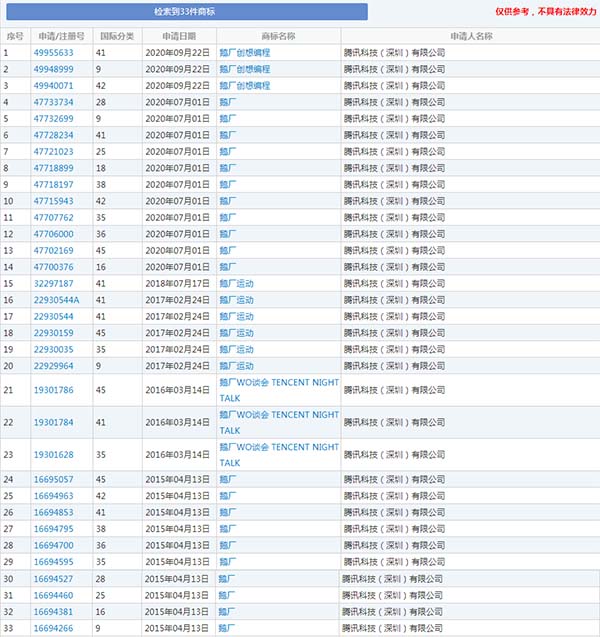Open registration number 47715943 link
The width and height of the screenshot is (600, 637).
(53, 201)
